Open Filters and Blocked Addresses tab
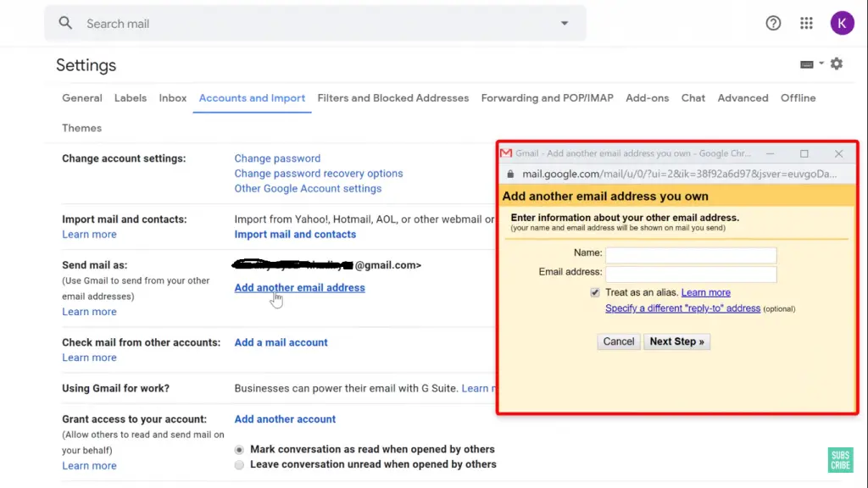Viewport: 868px width, 488px height. tap(393, 98)
